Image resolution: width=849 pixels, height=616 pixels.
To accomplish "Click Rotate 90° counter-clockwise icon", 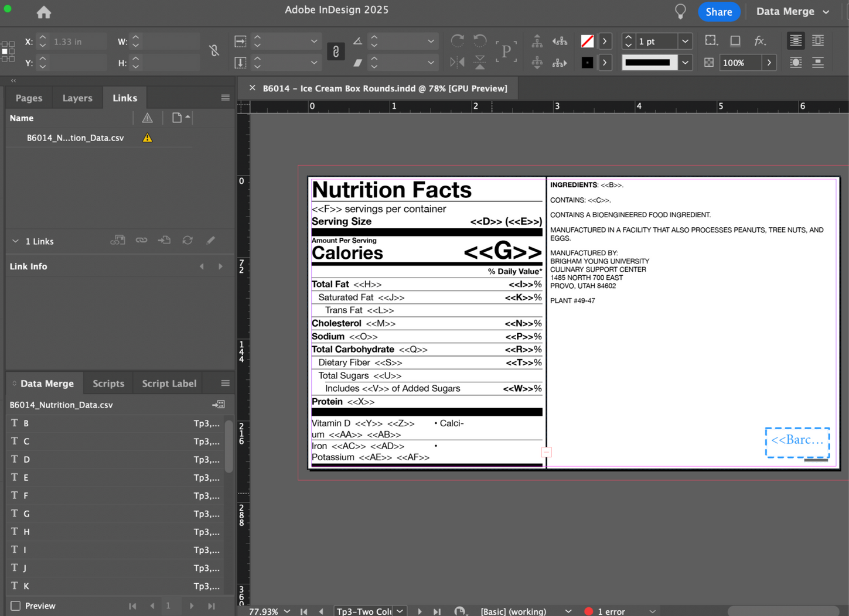I will tap(480, 41).
